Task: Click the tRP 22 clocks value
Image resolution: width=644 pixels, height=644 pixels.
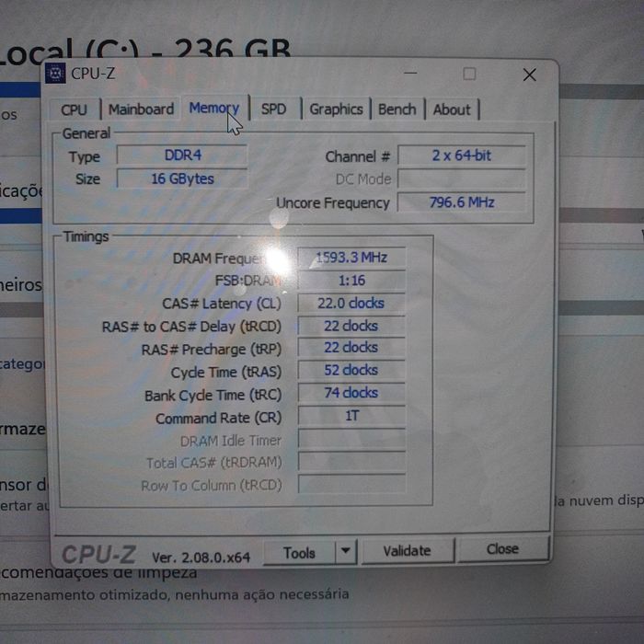Action: click(351, 348)
